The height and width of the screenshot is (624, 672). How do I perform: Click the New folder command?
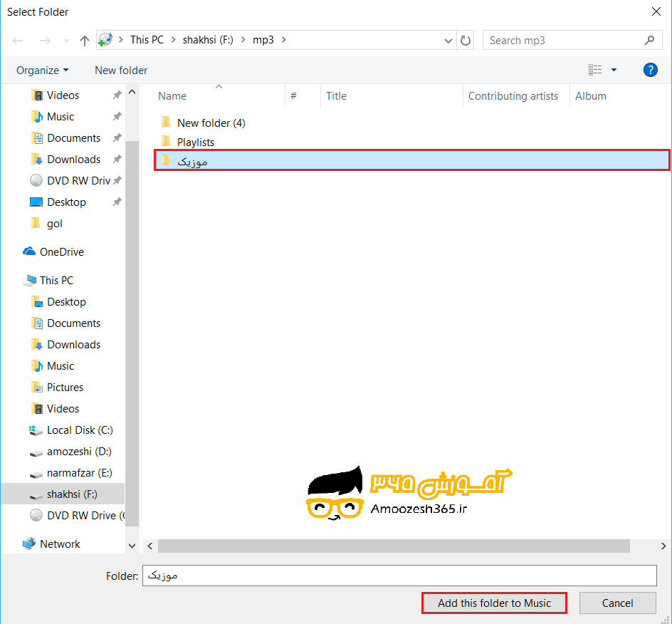click(x=120, y=70)
